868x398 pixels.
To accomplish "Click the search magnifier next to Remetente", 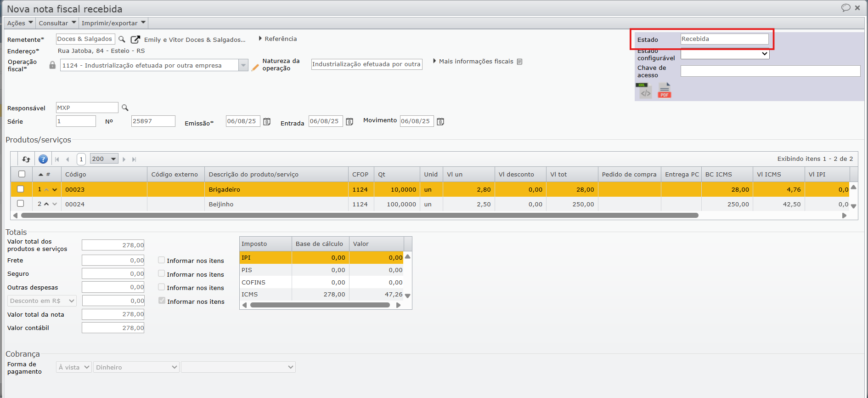I will point(122,40).
